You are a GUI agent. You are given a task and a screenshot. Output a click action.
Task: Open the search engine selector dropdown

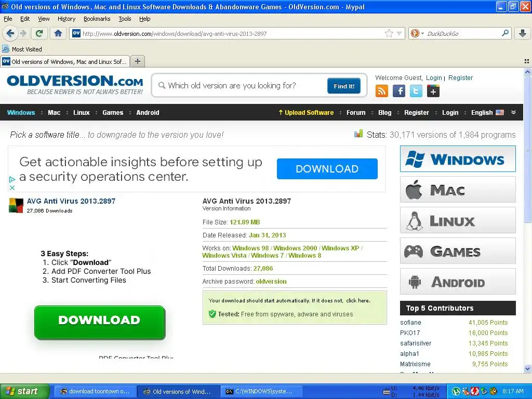click(417, 33)
